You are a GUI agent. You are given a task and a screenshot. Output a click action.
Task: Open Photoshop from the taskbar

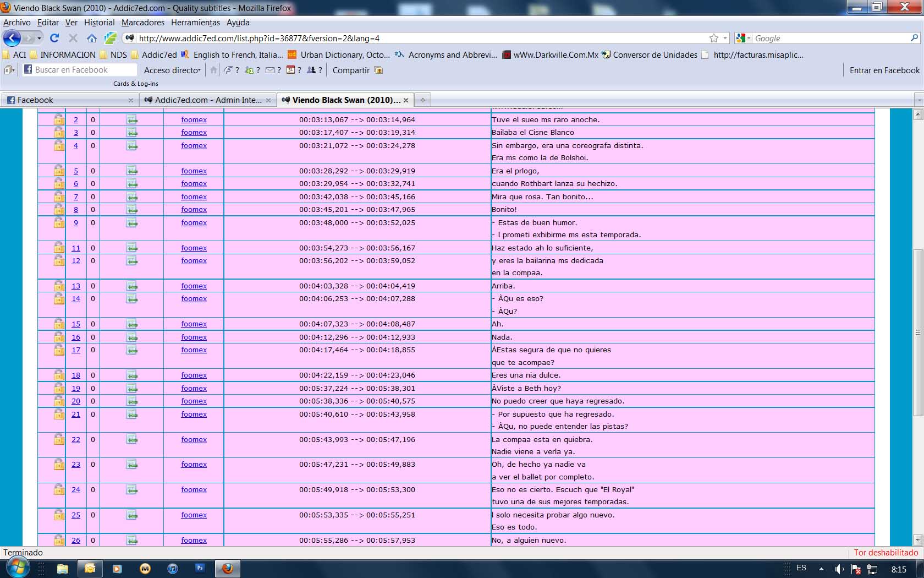pyautogui.click(x=200, y=568)
